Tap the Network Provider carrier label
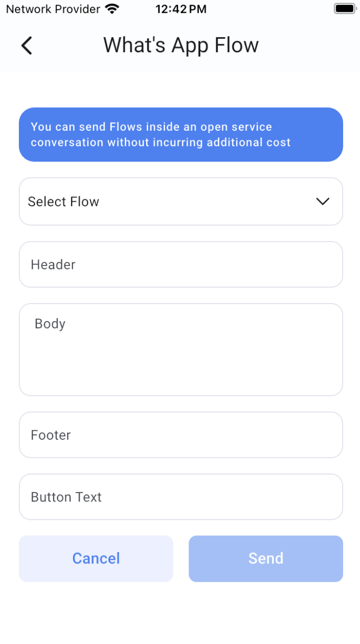Screen dimensions: 360x644 tap(53, 9)
